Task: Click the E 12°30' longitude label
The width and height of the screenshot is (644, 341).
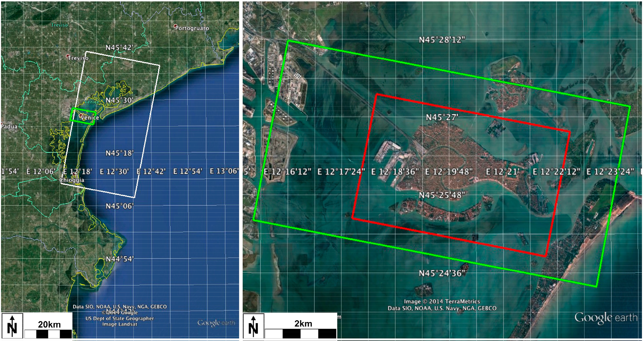Action: pyautogui.click(x=114, y=172)
